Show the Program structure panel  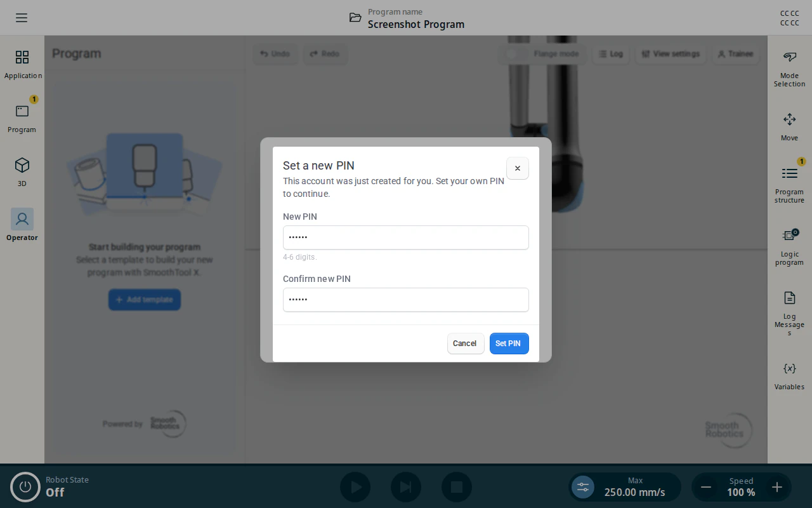789,185
